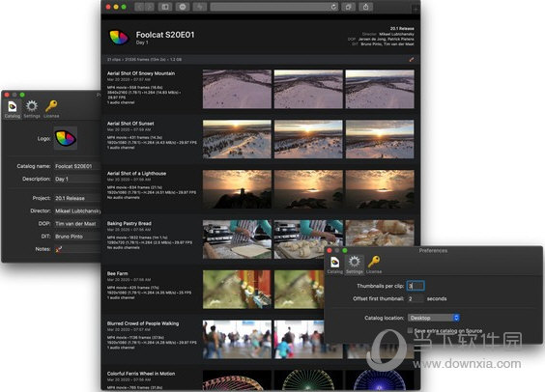The image size is (545, 392).
Task: Click the clip title Baking Pastry Bread
Action: [129, 224]
